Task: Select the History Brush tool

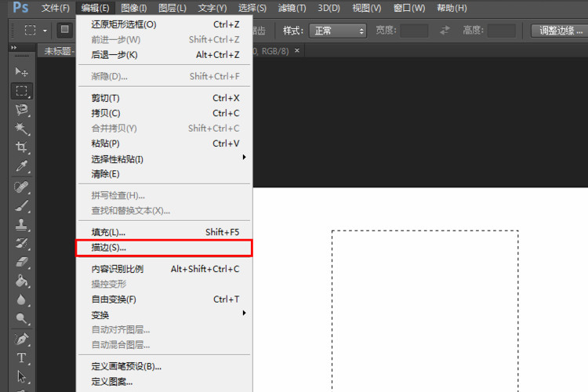Action: tap(21, 244)
